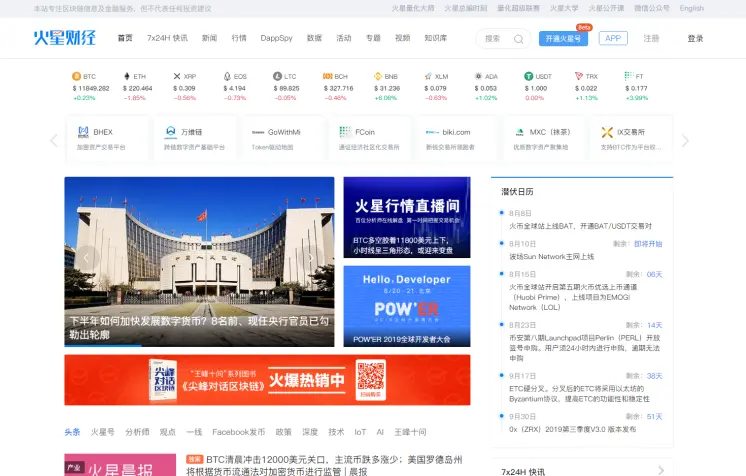Open the ADA coin price icon
The image size is (746, 476).
pos(478,76)
